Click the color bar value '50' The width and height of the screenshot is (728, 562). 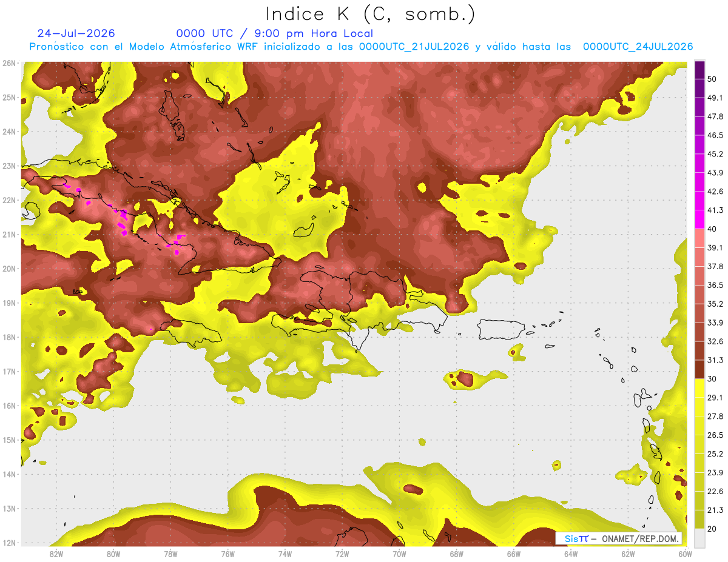712,78
